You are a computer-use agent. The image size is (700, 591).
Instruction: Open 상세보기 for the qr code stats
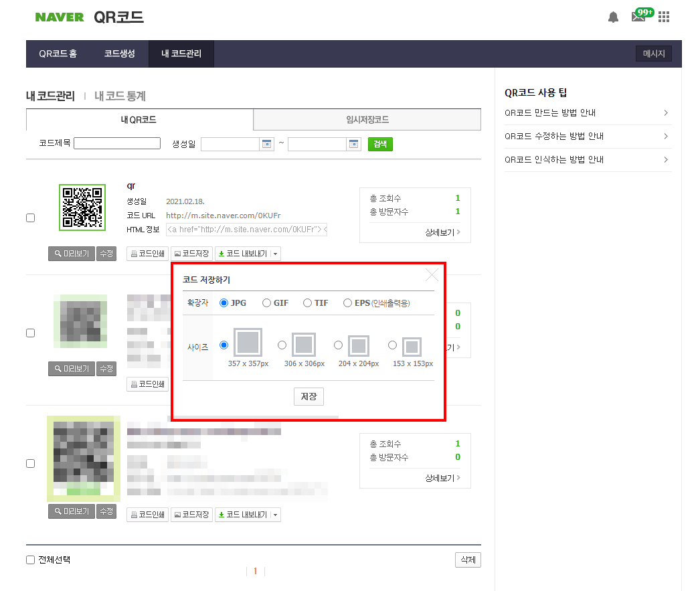442,232
